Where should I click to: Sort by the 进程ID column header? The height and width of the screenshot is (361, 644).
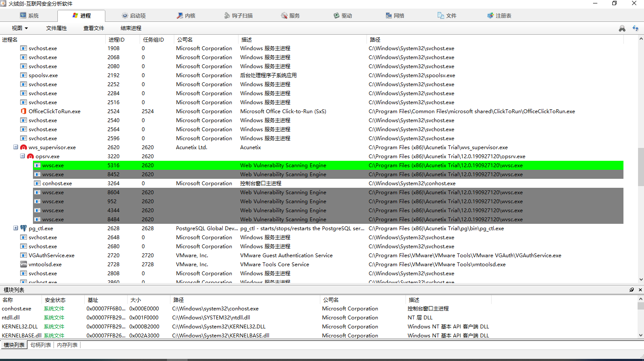[x=123, y=39]
